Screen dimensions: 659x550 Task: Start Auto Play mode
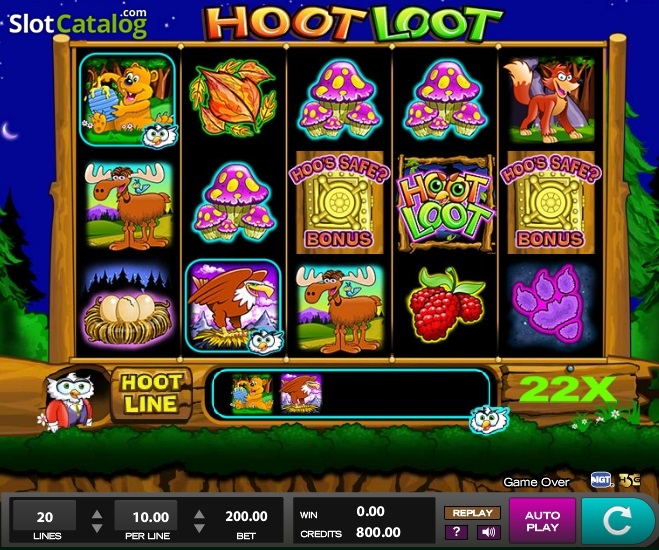(542, 521)
